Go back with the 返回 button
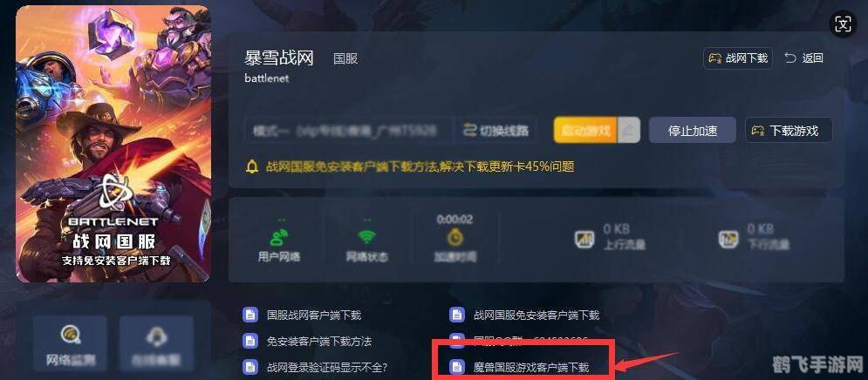The image size is (868, 380). tap(804, 58)
